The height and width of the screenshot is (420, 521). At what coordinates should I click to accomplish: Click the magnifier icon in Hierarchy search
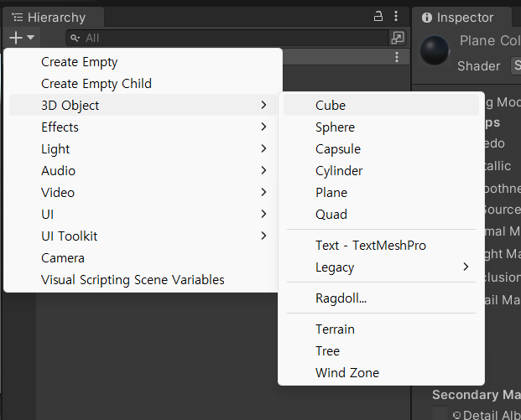(x=76, y=38)
